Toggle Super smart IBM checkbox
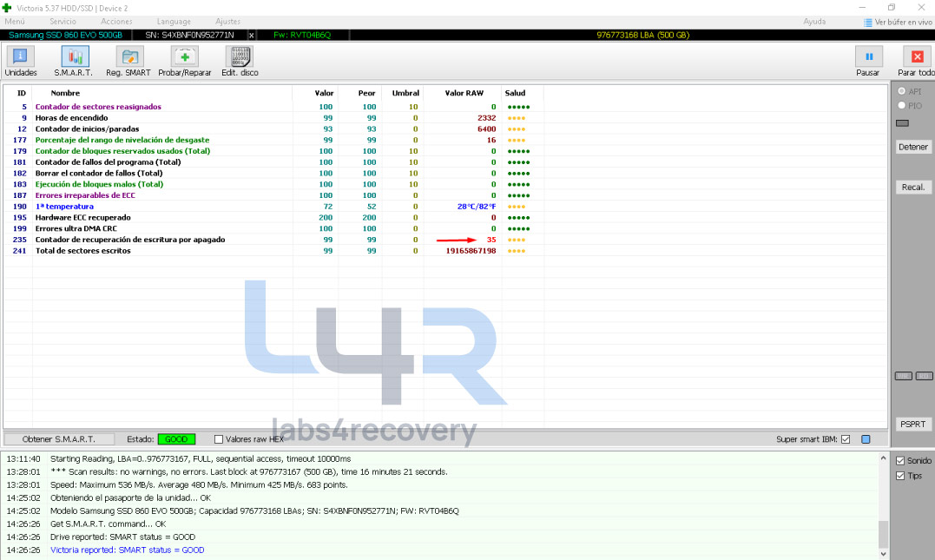This screenshot has height=560, width=935. pos(846,439)
